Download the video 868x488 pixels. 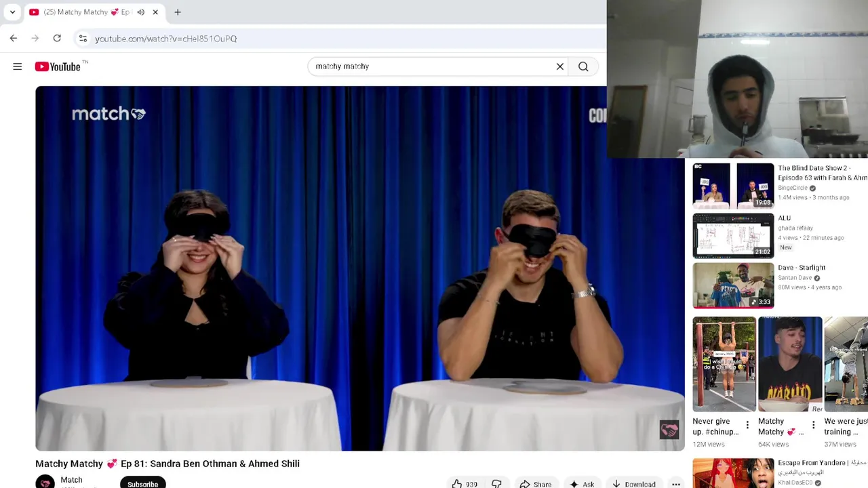click(x=633, y=484)
